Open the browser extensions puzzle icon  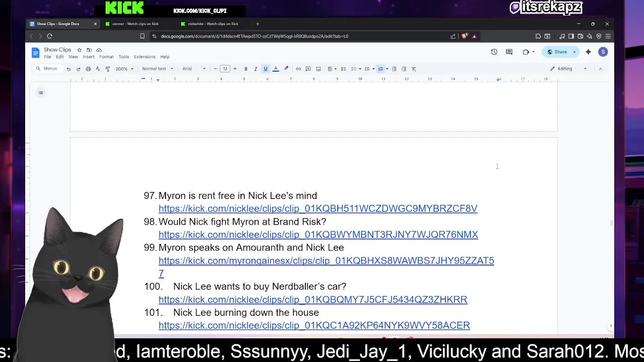click(x=538, y=36)
